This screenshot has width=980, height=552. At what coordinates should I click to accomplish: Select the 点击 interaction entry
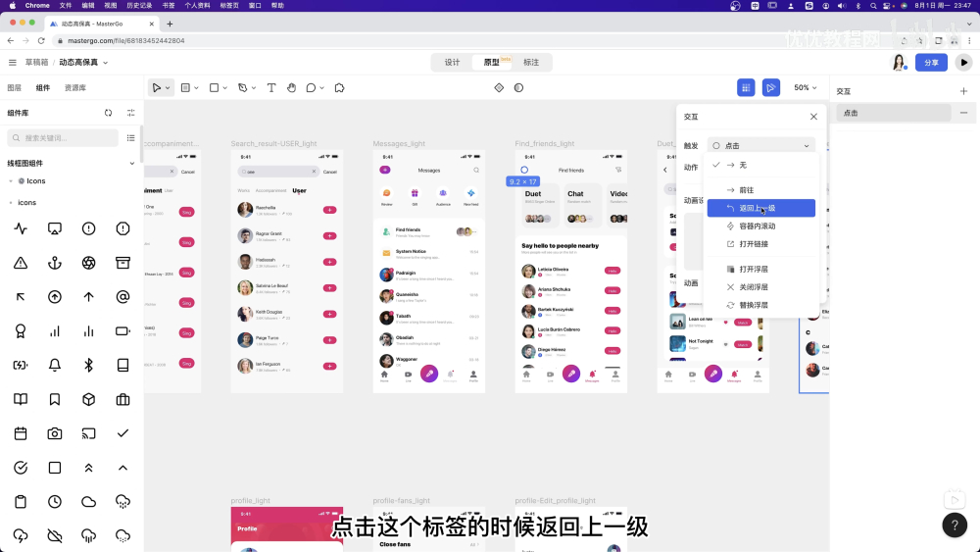pyautogui.click(x=894, y=113)
